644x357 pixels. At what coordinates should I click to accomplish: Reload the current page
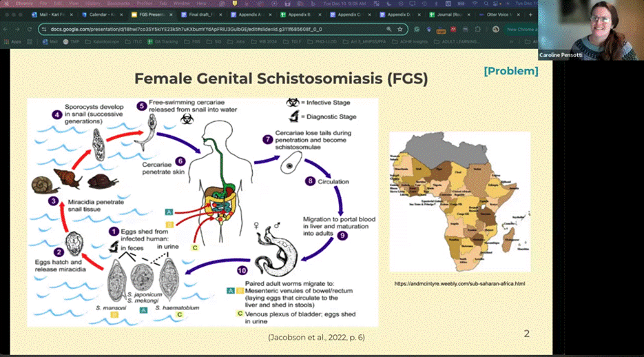(x=30, y=30)
